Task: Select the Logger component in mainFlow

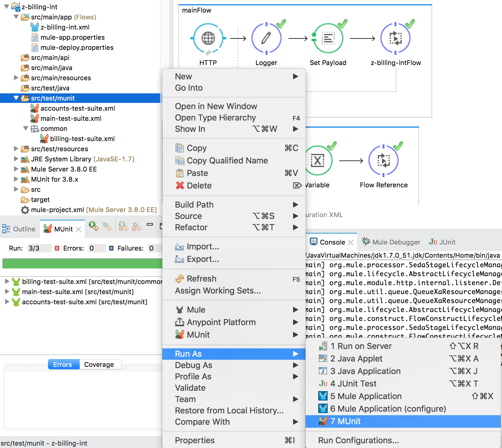Action: coord(266,38)
